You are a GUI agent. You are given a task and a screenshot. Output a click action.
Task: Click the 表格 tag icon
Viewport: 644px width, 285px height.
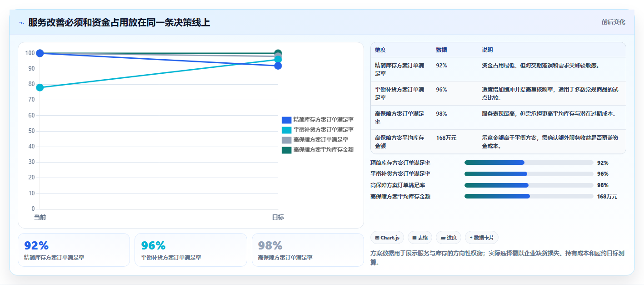point(414,238)
